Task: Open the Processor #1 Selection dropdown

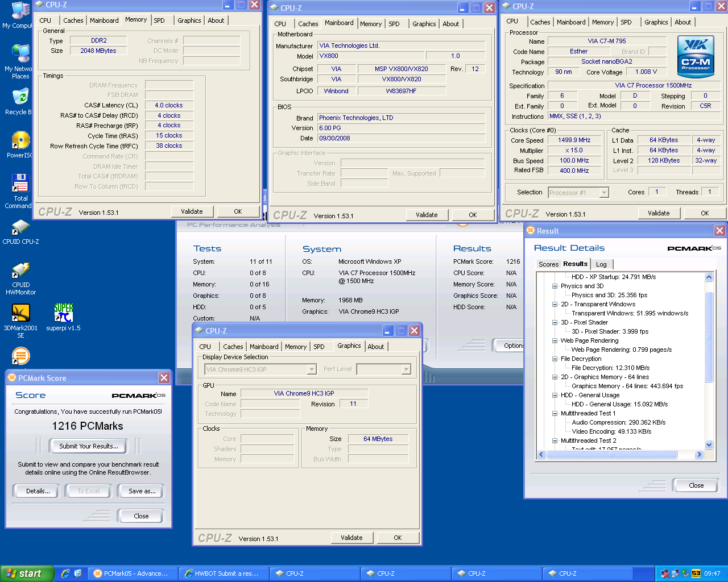Action: (x=604, y=193)
